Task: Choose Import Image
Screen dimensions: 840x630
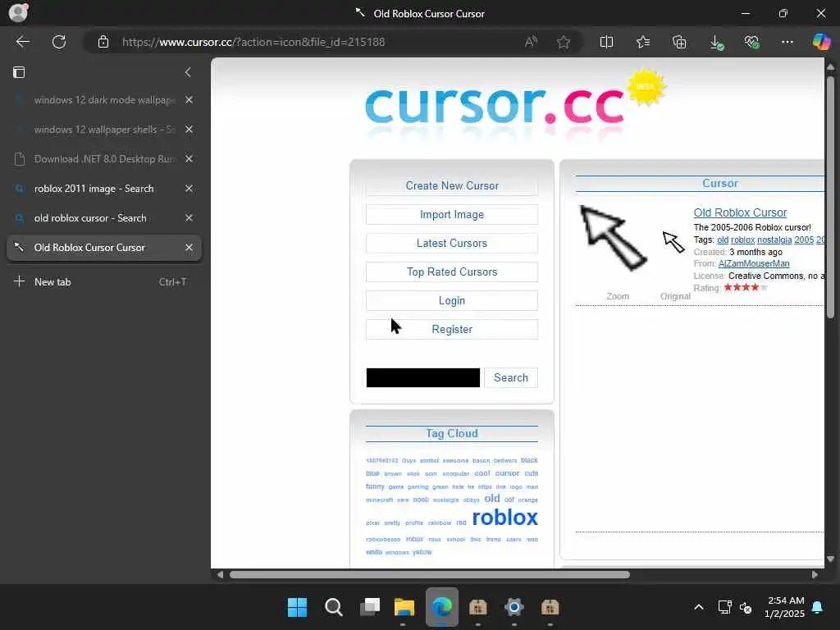Action: [452, 214]
